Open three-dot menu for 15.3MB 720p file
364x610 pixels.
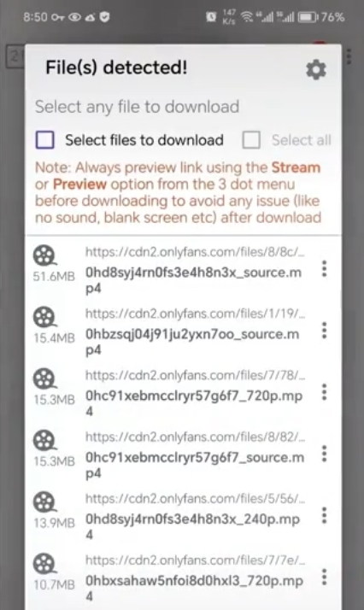(324, 392)
